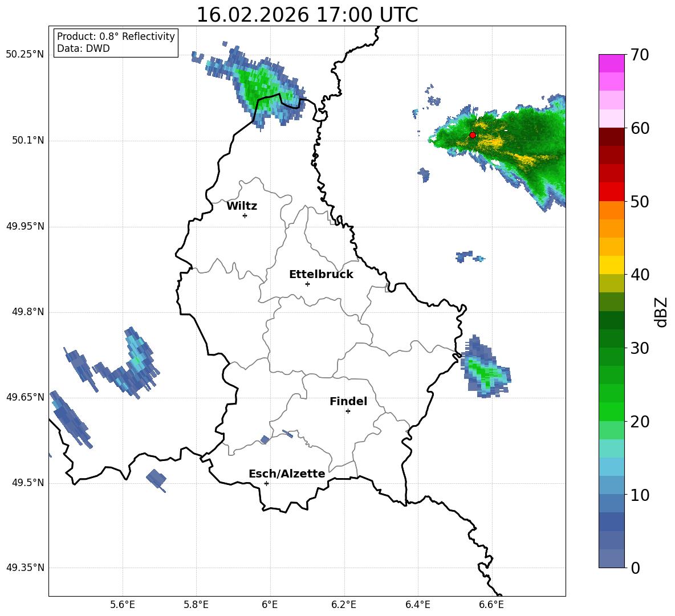Click the 49.5°N latitude label
The image size is (675, 616).
28,483
